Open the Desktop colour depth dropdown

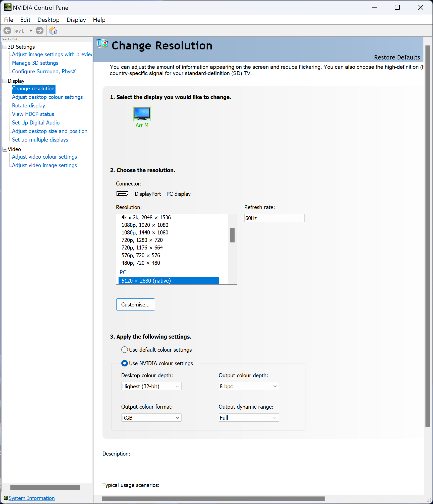pos(151,386)
